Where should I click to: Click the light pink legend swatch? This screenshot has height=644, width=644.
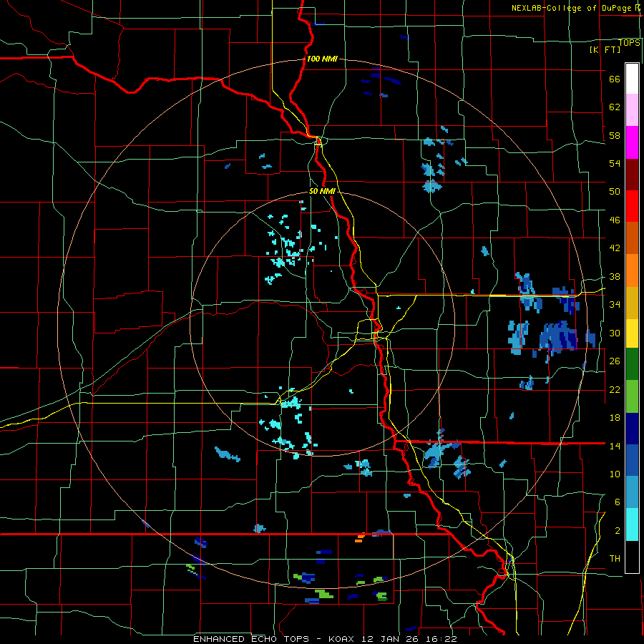632,109
